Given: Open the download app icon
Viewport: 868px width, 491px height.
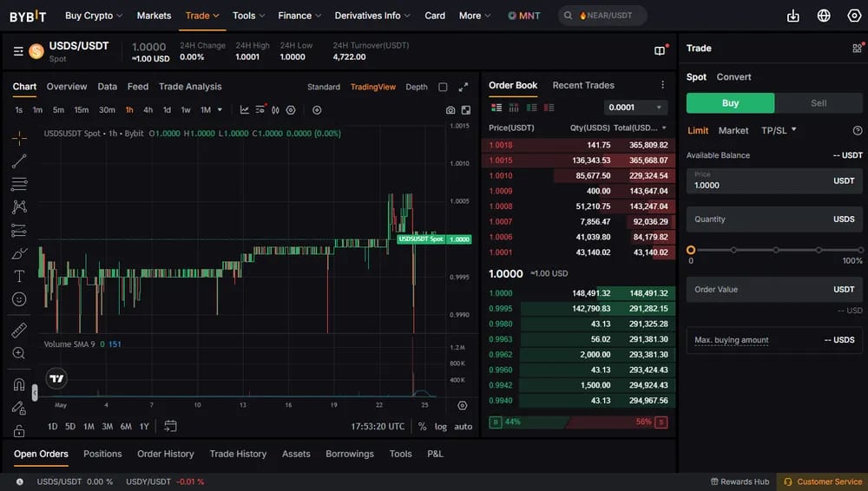Looking at the screenshot, I should (x=793, y=16).
